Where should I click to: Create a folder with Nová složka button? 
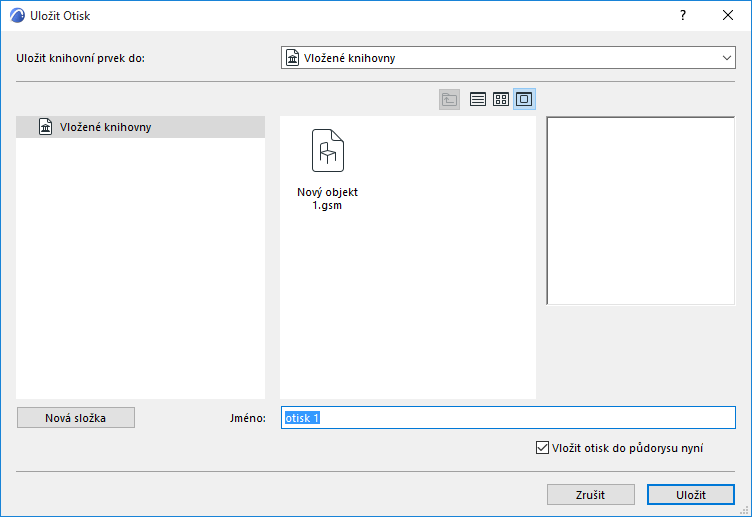point(76,418)
